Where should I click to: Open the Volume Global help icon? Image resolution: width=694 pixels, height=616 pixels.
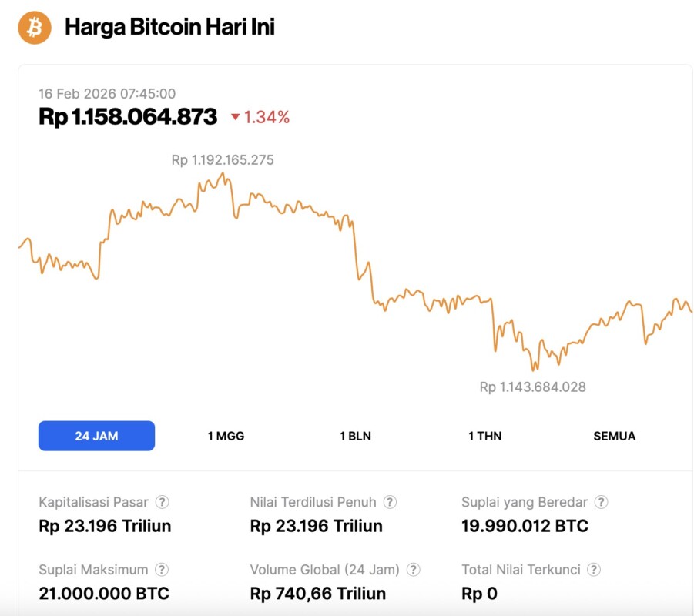(x=414, y=570)
